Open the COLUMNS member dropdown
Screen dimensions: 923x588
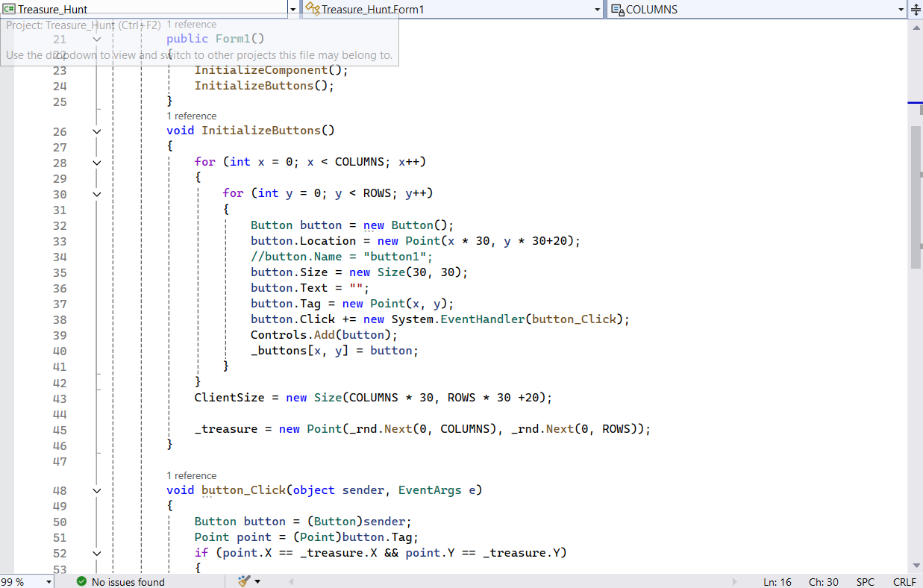pos(901,10)
